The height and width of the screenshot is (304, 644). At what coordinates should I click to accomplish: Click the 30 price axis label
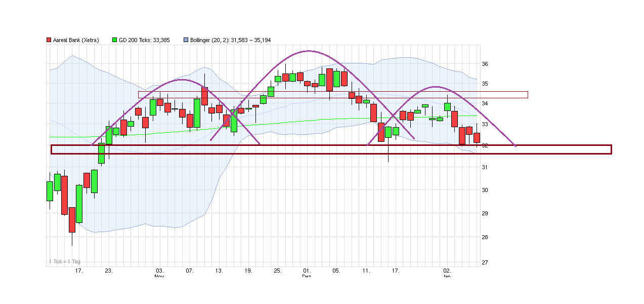pos(485,190)
